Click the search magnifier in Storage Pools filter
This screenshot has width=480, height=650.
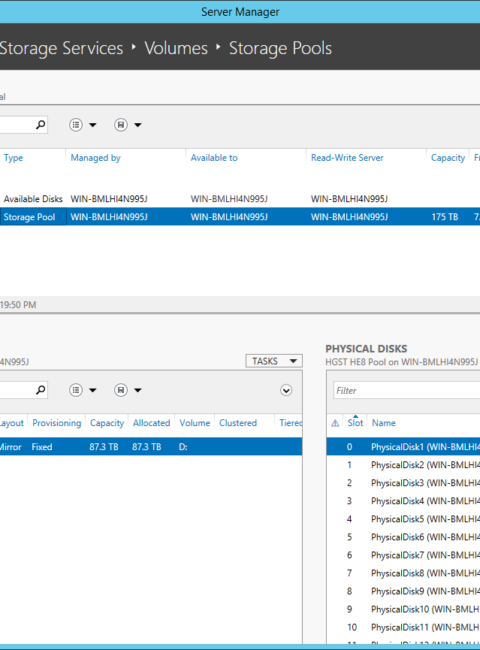tap(40, 124)
